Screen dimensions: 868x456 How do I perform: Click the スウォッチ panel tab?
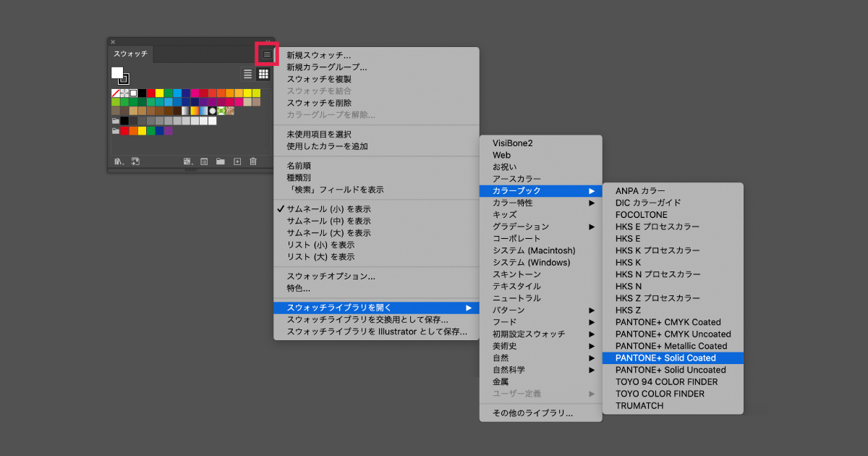(131, 54)
